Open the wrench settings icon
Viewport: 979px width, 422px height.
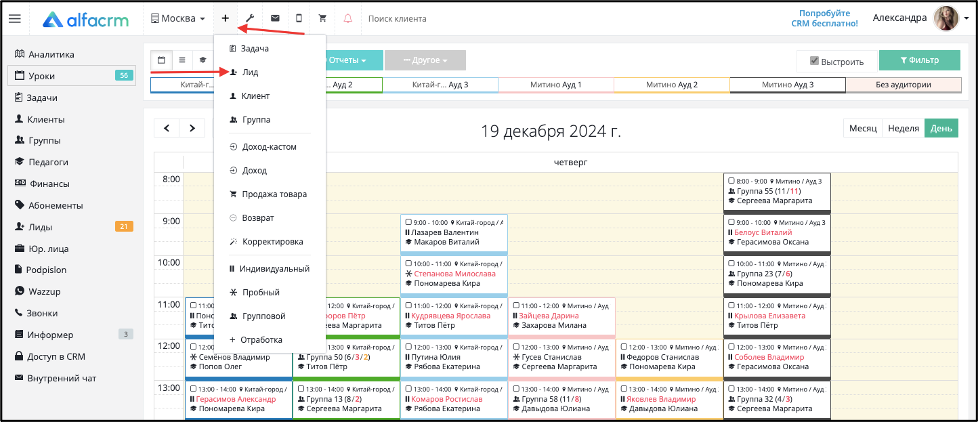[250, 19]
